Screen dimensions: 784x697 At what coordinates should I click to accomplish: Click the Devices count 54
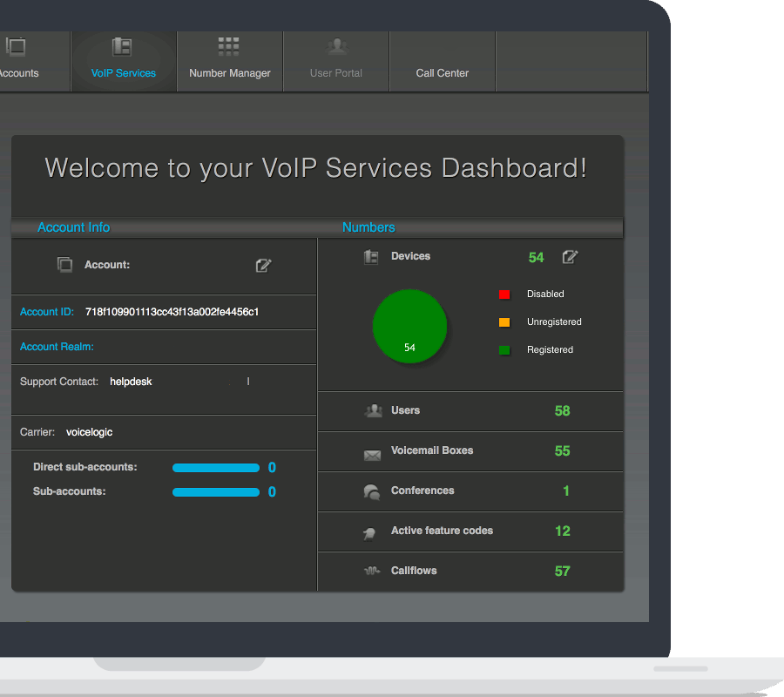tap(536, 258)
